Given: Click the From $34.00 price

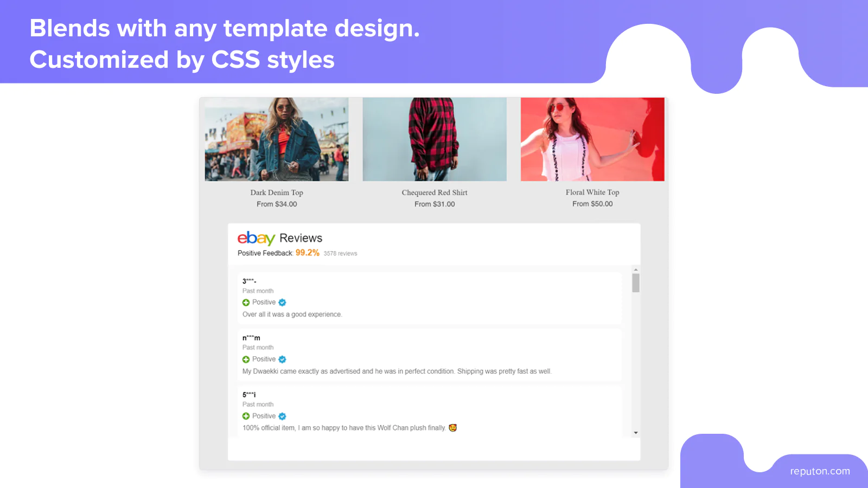Looking at the screenshot, I should (x=277, y=204).
